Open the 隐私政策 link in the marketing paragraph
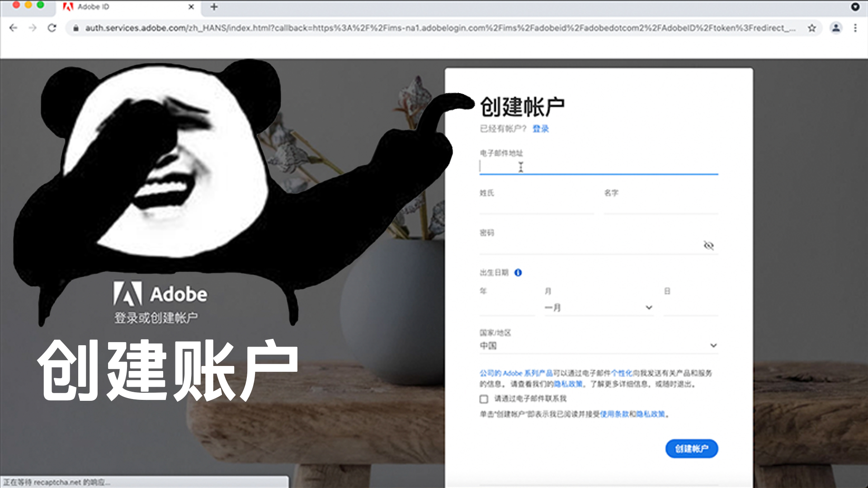Screen dimensions: 868x488 [568, 384]
